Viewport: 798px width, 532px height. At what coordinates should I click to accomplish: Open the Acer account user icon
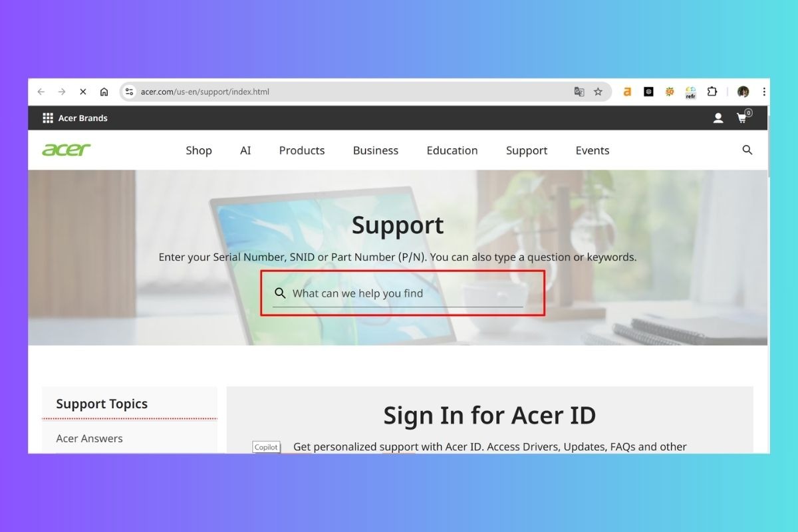[718, 118]
